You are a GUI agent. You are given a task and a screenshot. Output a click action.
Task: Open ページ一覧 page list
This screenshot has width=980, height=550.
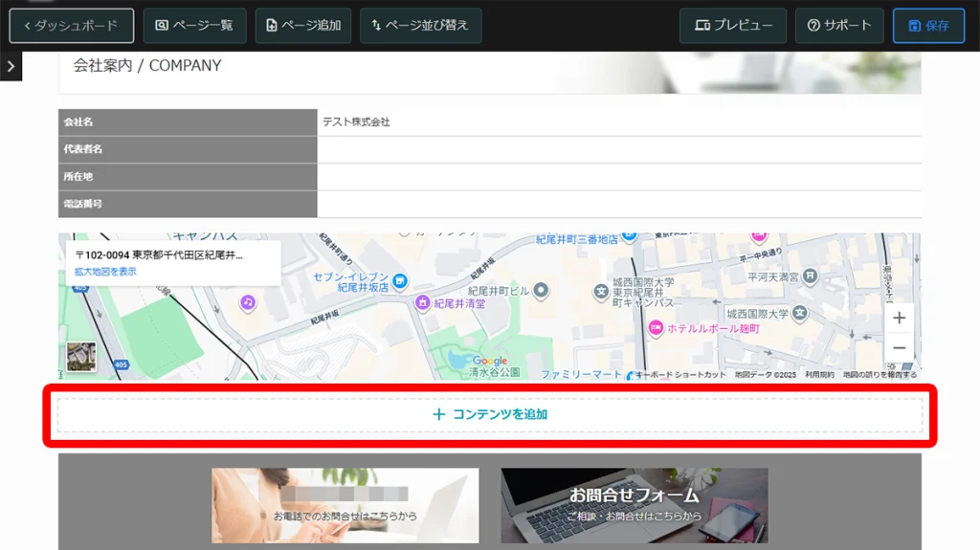[x=194, y=26]
